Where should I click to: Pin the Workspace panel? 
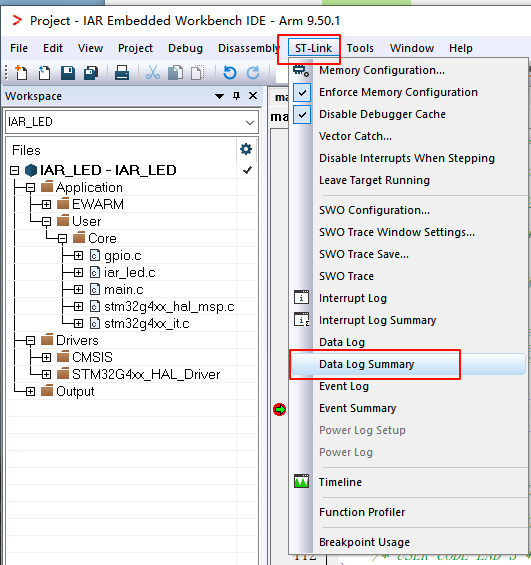(x=236, y=96)
